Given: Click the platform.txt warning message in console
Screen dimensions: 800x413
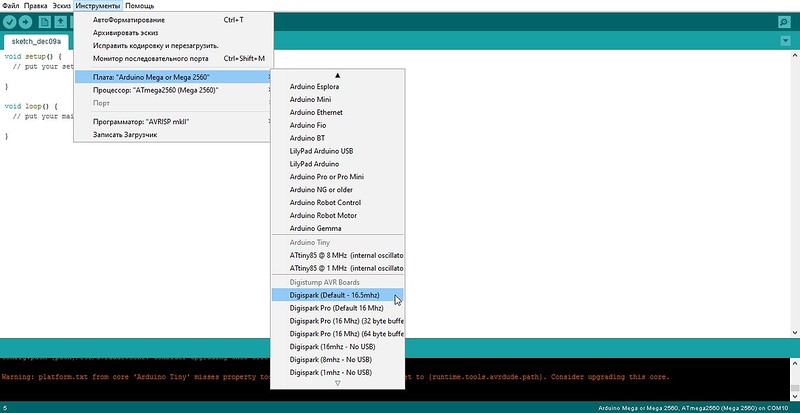Looking at the screenshot, I should point(335,377).
